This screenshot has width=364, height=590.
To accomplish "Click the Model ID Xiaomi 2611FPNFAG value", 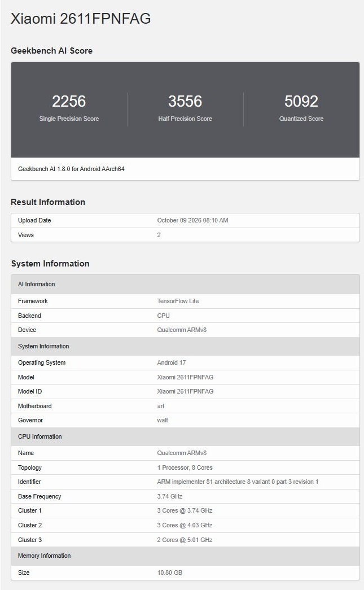I will [x=185, y=392].
